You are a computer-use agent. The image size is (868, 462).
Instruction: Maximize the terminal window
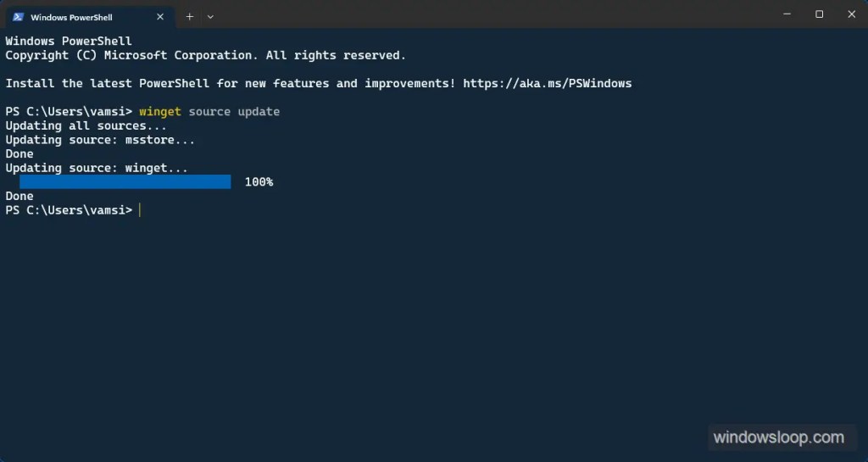click(x=820, y=14)
